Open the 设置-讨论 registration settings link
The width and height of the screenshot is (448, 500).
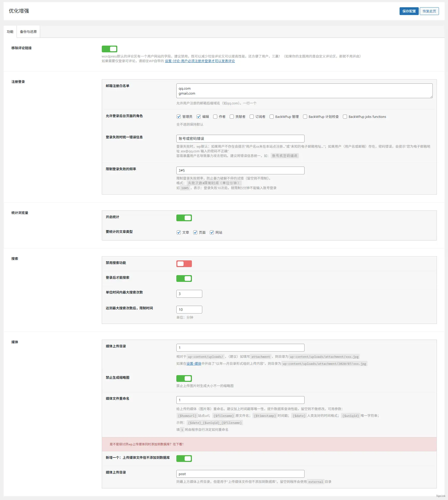pos(199,61)
